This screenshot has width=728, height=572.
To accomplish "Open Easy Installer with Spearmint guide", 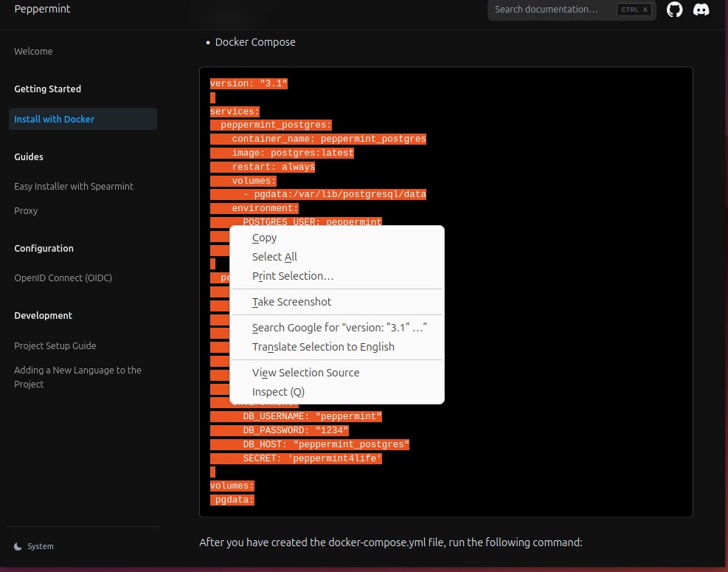I will 74,186.
